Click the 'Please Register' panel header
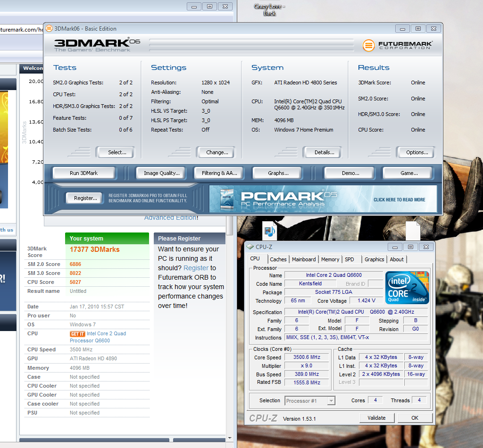This screenshot has width=483, height=448. [x=190, y=238]
